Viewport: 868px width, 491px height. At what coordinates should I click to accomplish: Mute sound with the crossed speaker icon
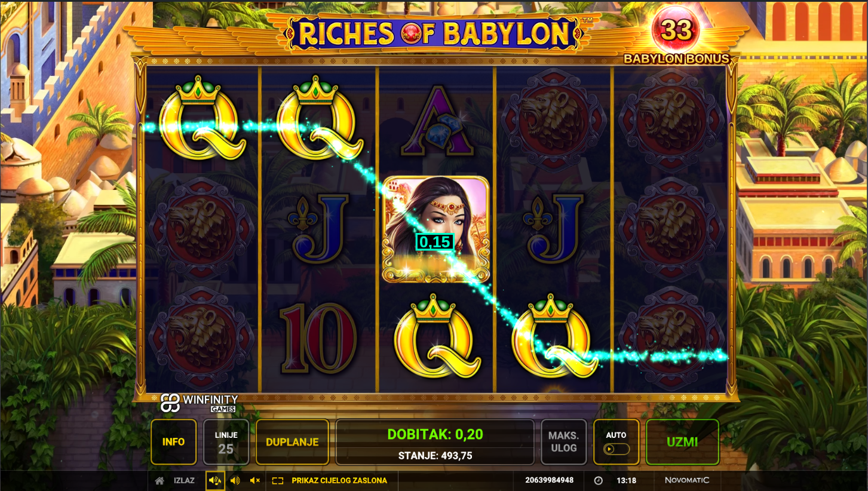(255, 480)
